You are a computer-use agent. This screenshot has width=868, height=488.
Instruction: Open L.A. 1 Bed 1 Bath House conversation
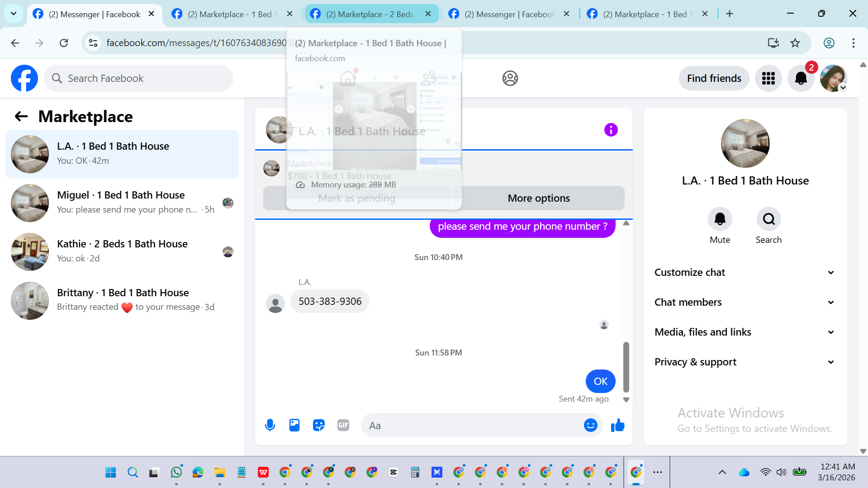tap(122, 154)
